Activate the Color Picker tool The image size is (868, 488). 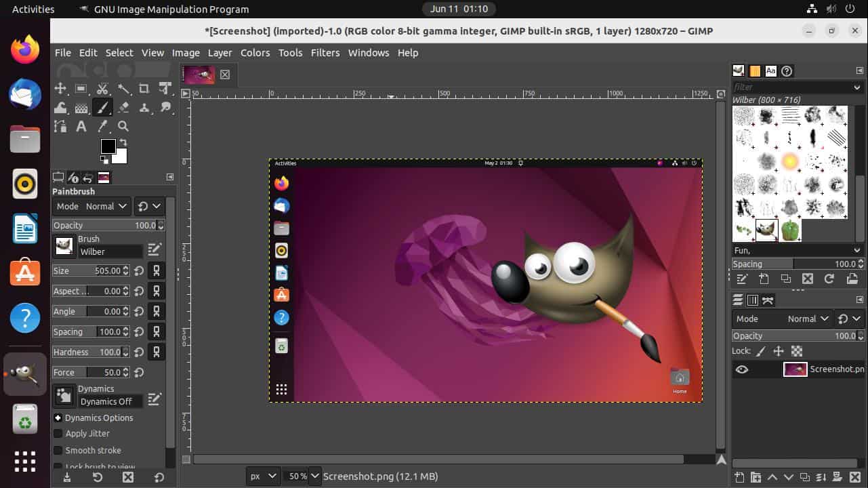[103, 126]
